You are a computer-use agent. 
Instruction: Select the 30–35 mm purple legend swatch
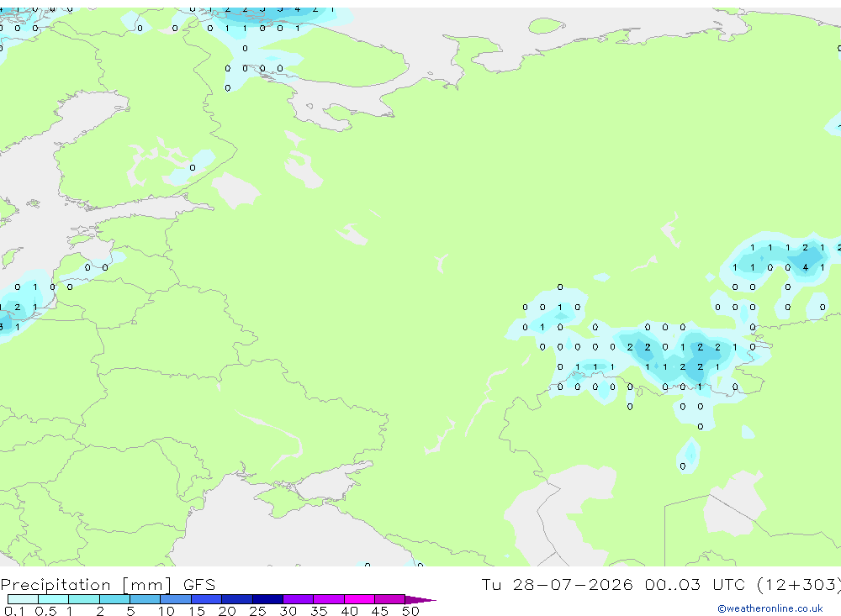click(x=299, y=599)
